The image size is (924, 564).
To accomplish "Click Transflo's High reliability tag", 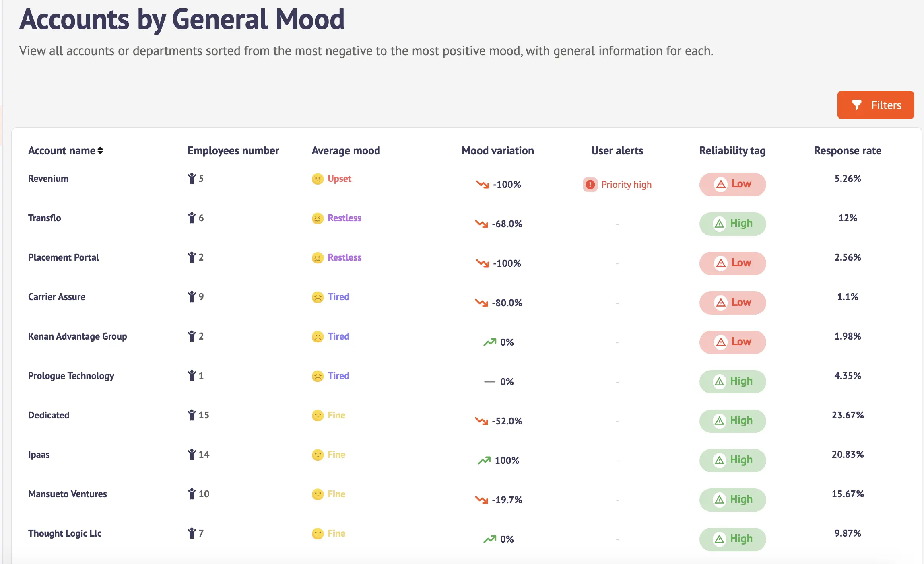I will click(732, 224).
